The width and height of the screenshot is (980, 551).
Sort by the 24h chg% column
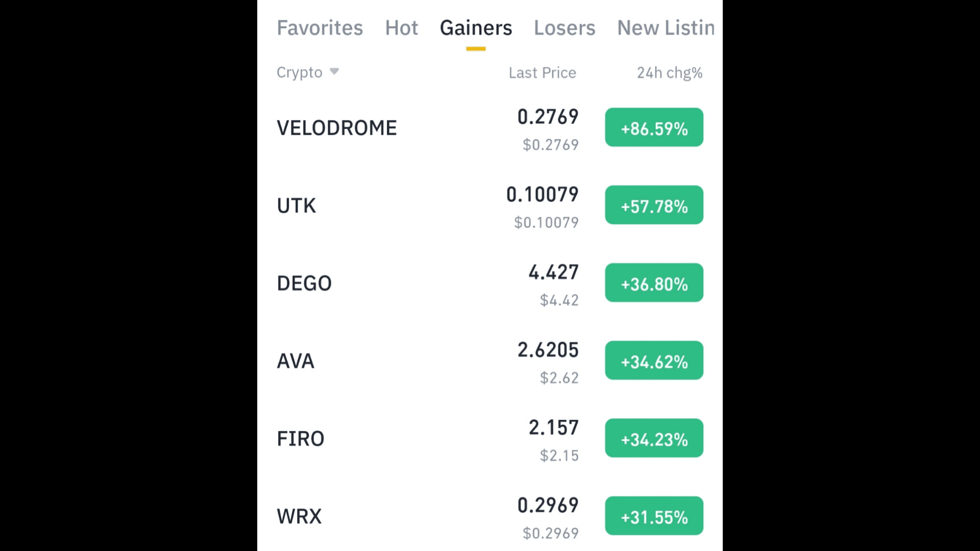[x=670, y=73]
